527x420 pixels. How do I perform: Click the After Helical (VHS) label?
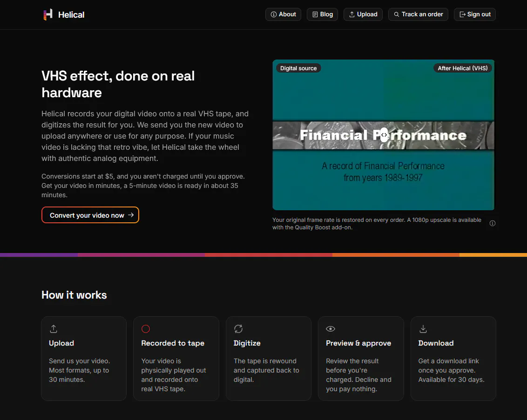[462, 68]
